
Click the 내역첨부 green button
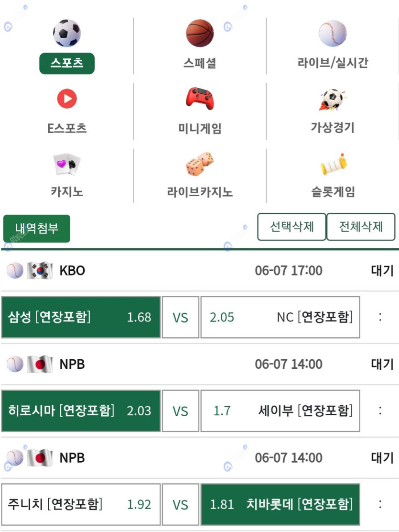(37, 228)
